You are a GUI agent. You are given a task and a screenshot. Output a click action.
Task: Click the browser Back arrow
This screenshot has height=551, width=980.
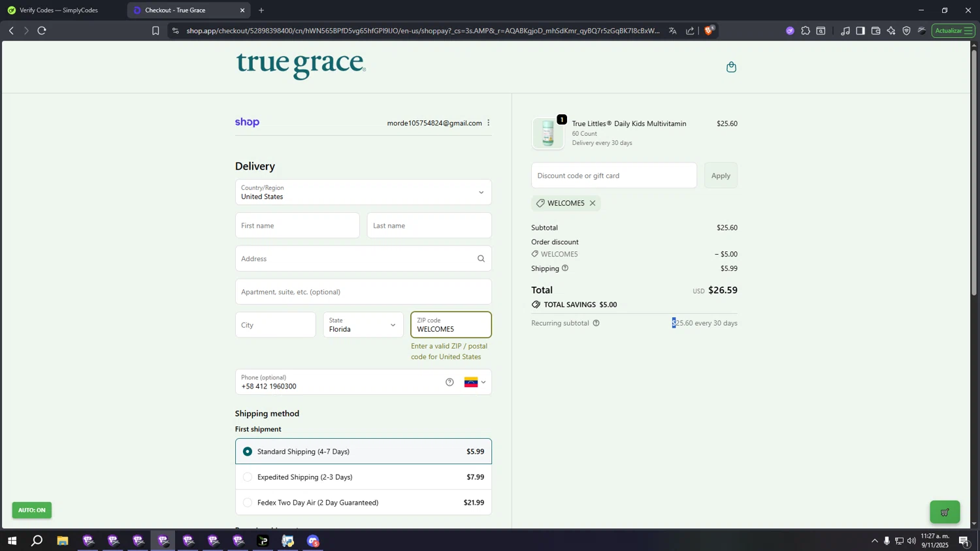[11, 31]
